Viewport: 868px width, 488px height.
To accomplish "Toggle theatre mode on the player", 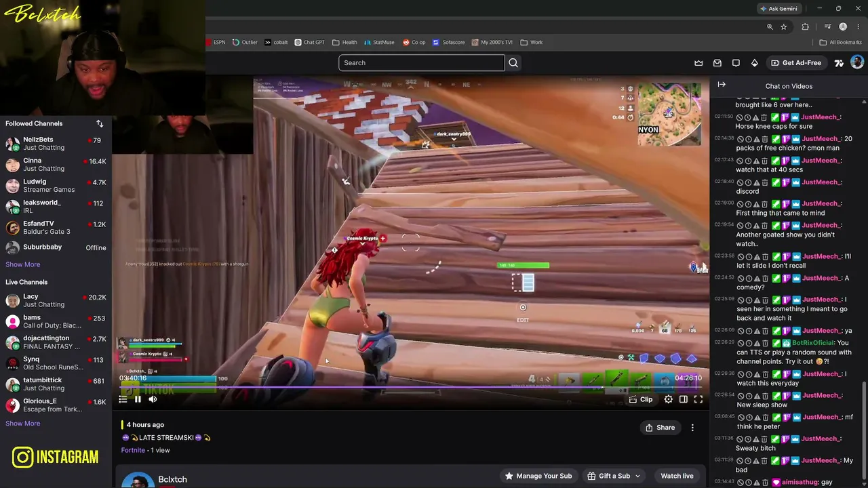I will pos(684,399).
